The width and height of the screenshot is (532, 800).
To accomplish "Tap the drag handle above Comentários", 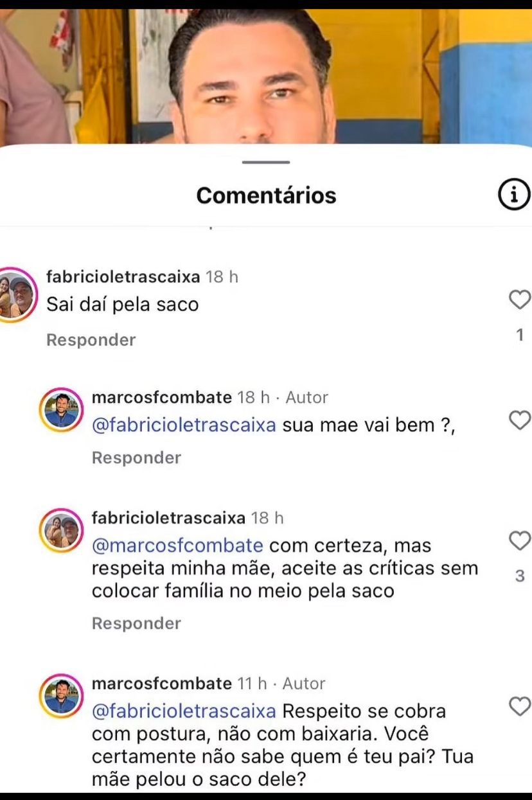I will 266,162.
